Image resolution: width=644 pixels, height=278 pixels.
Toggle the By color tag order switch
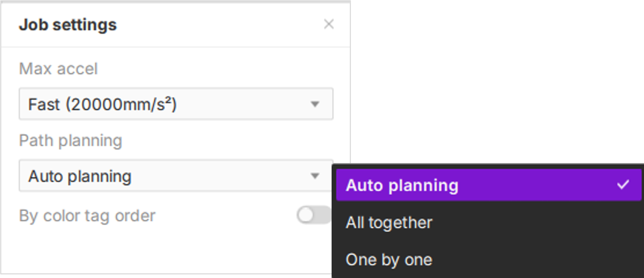click(314, 215)
